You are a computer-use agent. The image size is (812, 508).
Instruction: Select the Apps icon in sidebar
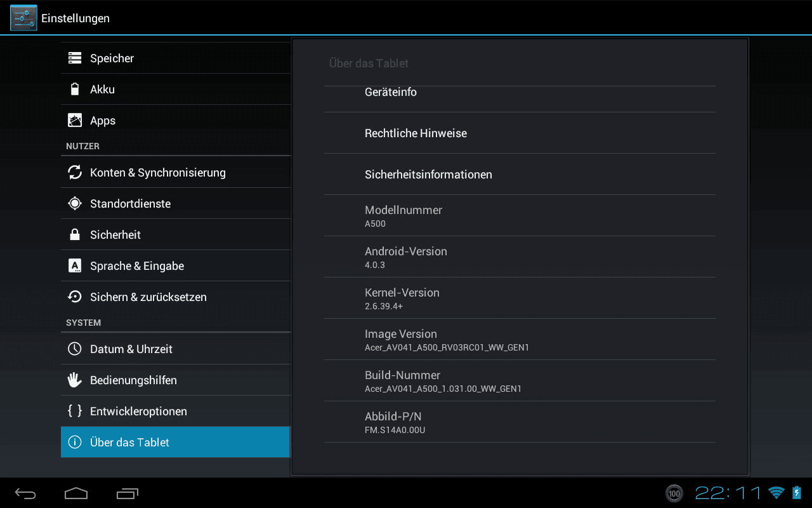click(75, 120)
